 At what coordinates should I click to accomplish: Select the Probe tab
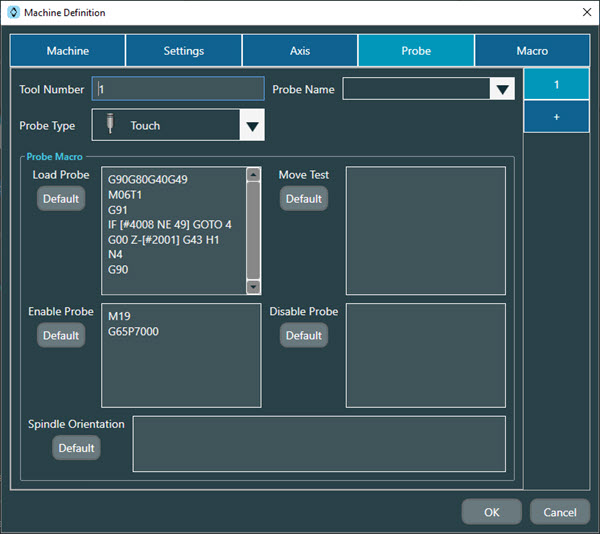pos(416,51)
